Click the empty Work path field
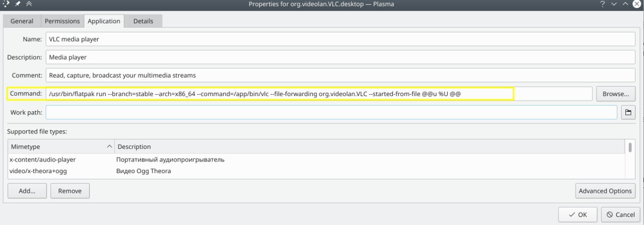Screen dimensions: 644x225 (331, 112)
